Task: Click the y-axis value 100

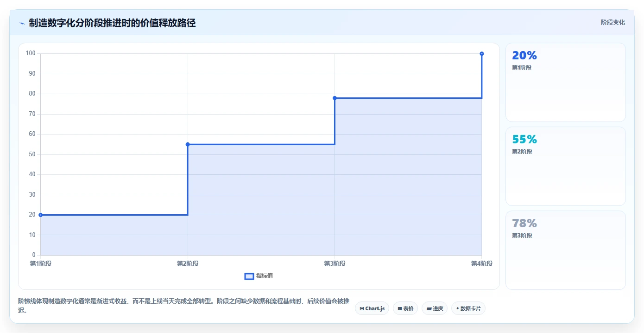Action: (x=31, y=53)
